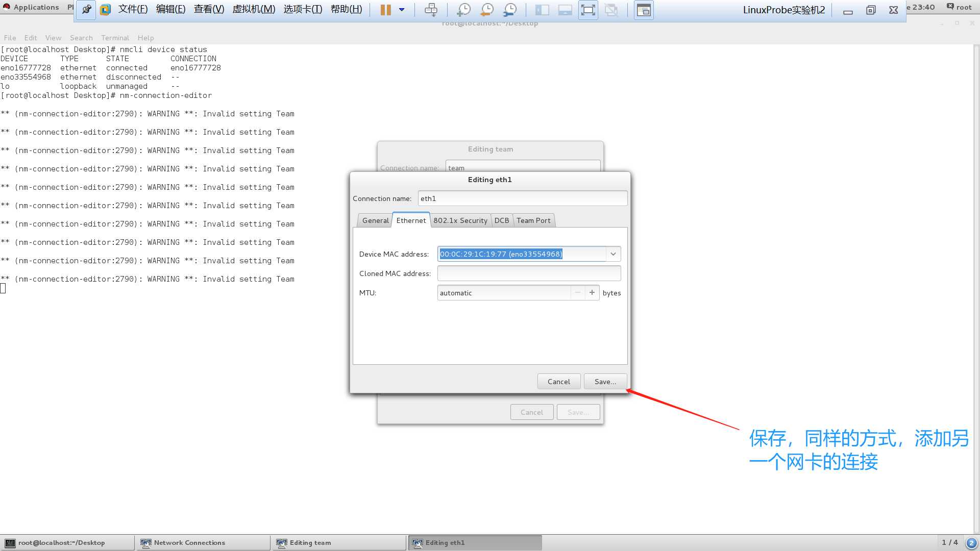Click the notification icon in bottom panel
980x551 pixels.
click(x=972, y=543)
